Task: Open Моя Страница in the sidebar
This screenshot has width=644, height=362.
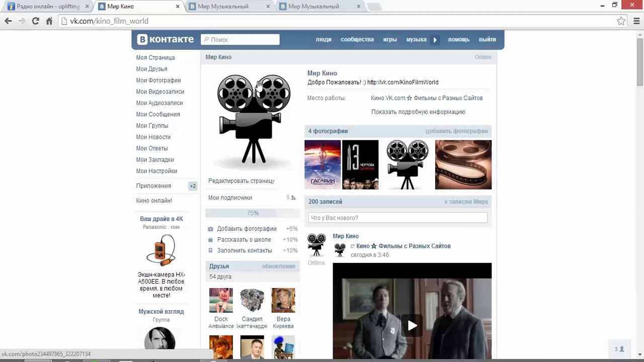Action: click(155, 58)
